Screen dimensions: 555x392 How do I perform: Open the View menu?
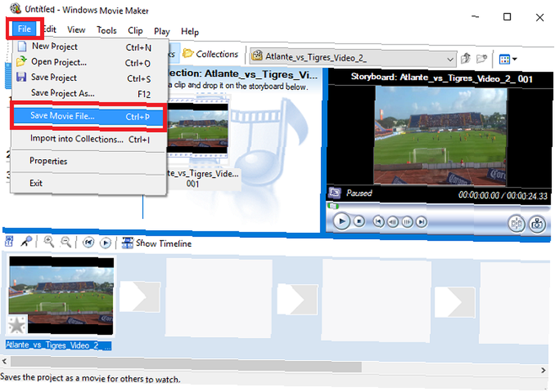77,30
